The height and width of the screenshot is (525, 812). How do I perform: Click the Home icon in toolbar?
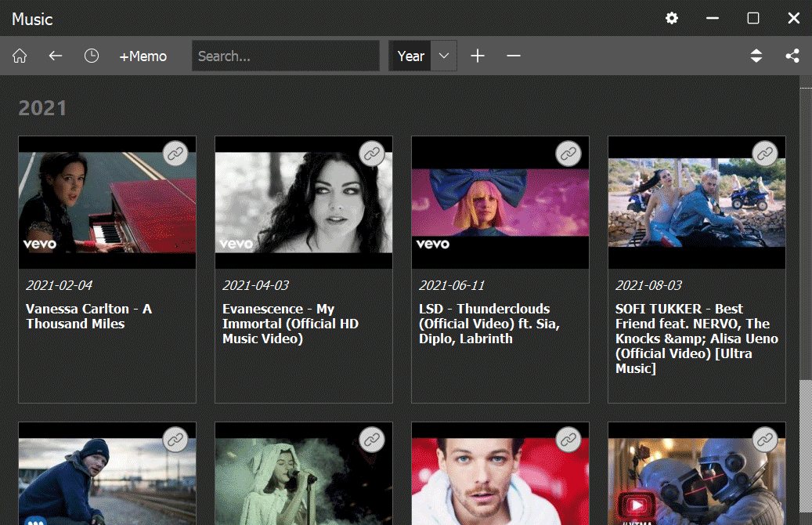(x=20, y=56)
